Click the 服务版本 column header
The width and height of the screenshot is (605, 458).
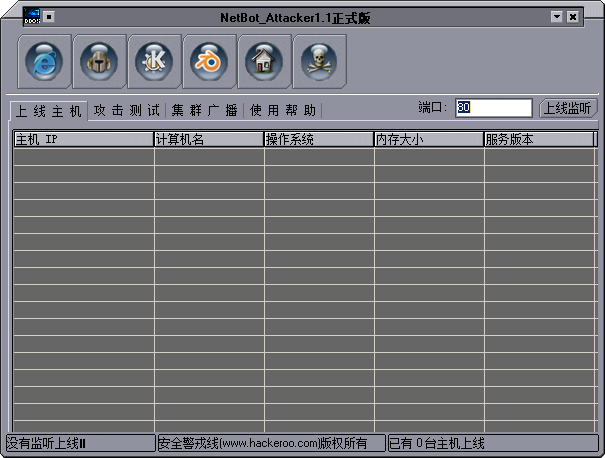coord(539,140)
